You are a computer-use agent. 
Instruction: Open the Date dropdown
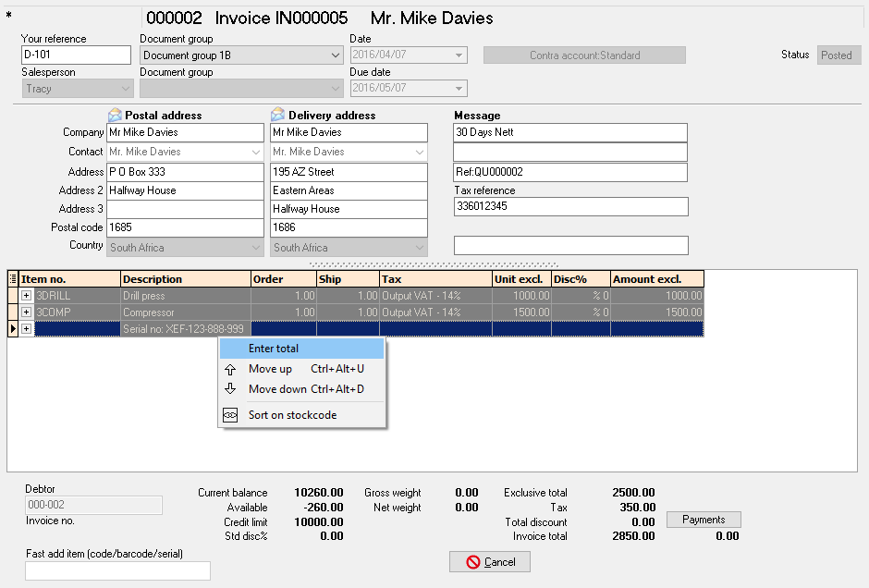point(459,55)
